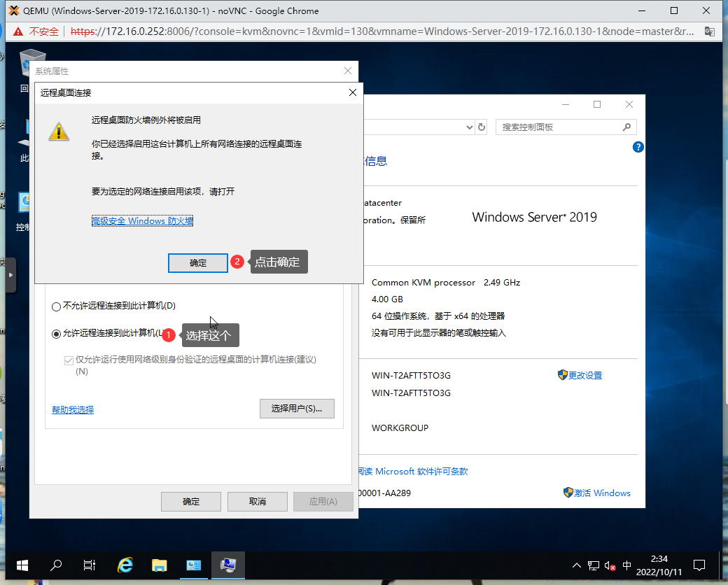
Task: Switch the 中 input method indicator
Action: pos(626,565)
